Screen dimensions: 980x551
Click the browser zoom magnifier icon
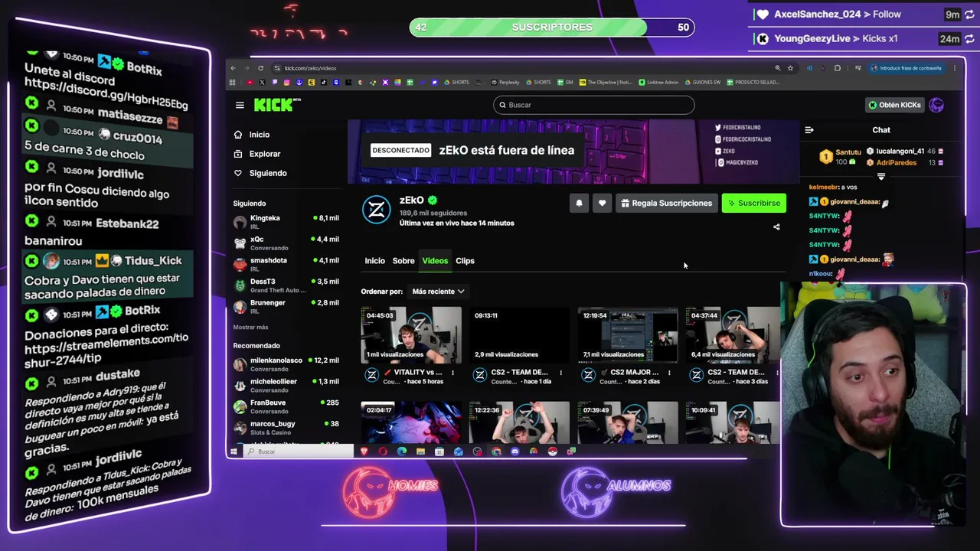[x=778, y=68]
